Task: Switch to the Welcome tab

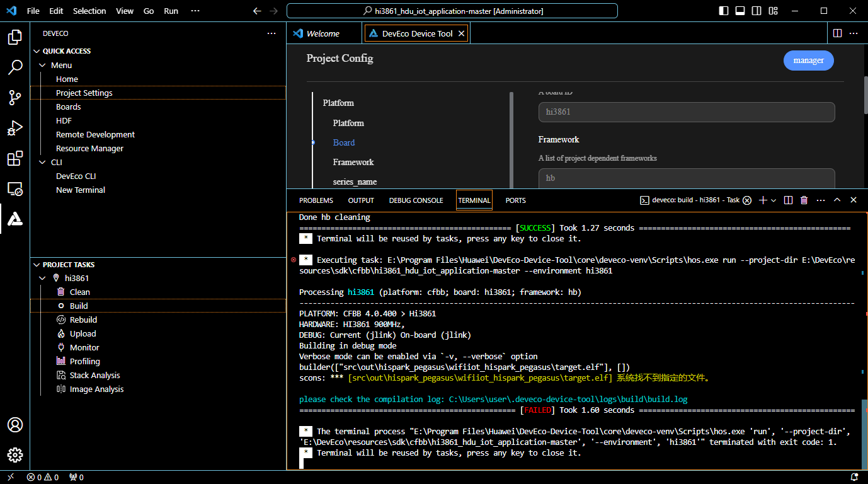Action: (x=324, y=33)
